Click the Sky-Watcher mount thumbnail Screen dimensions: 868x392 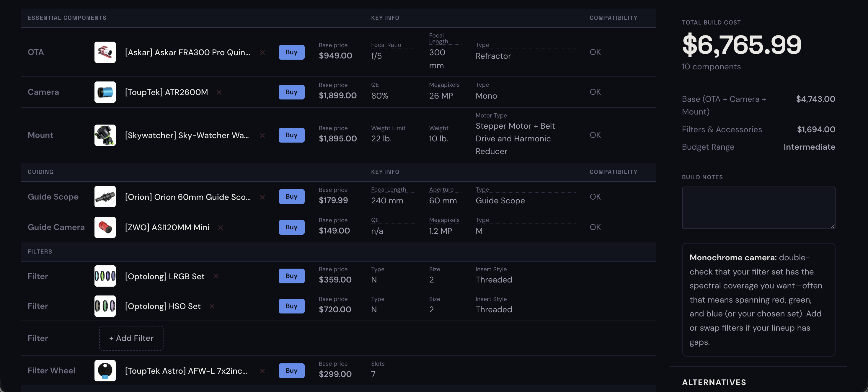(105, 135)
